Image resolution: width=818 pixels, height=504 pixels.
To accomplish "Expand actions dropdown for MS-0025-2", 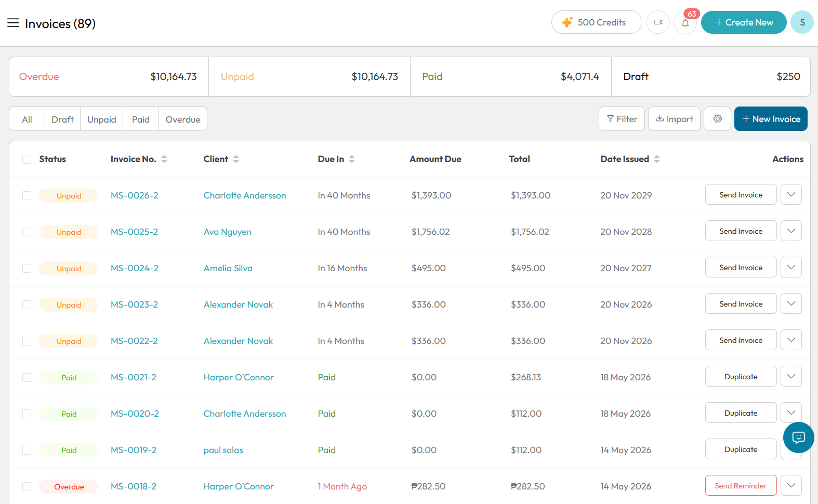I will coord(791,231).
